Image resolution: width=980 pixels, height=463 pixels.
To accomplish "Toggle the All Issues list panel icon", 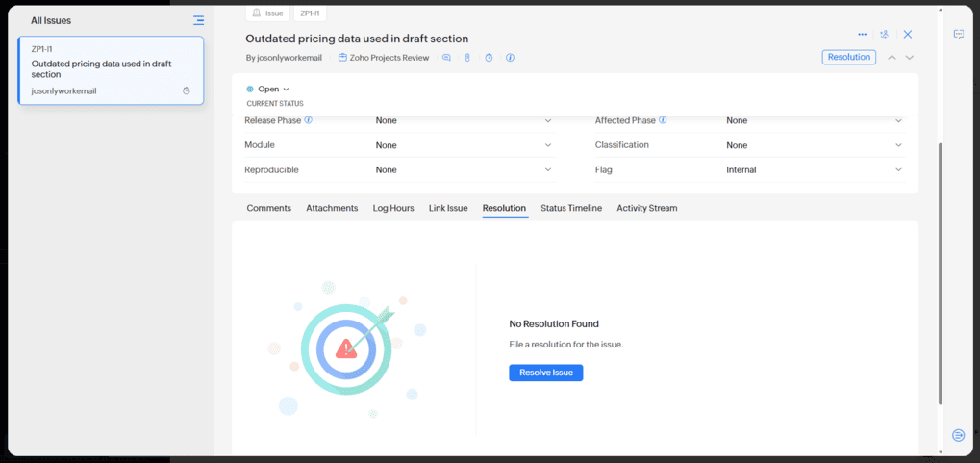I will [198, 20].
